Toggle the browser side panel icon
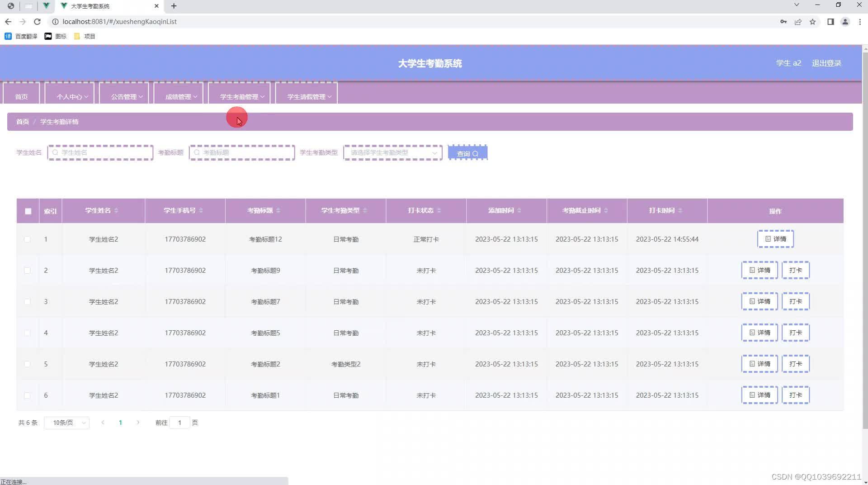This screenshot has height=485, width=868. click(830, 22)
